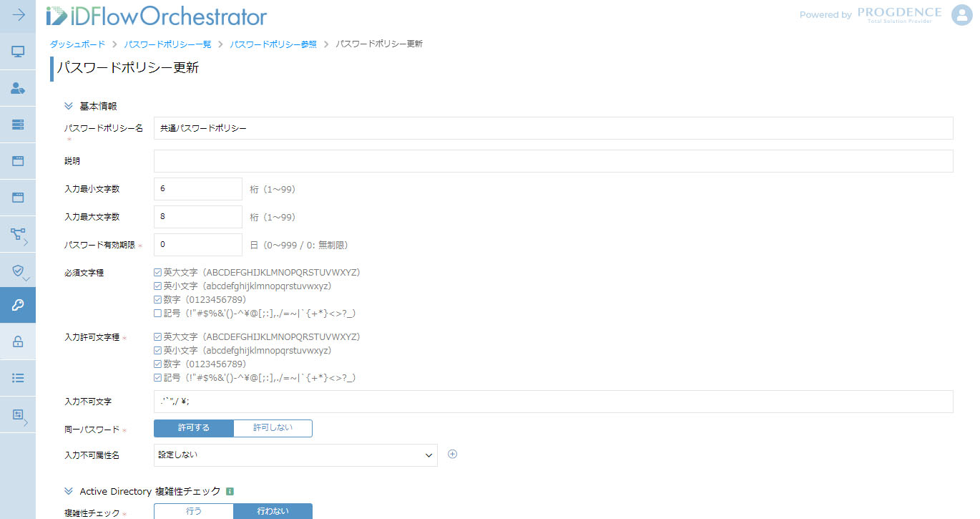Click the user avatar icon at top right
The width and height of the screenshot is (980, 519).
click(x=961, y=15)
